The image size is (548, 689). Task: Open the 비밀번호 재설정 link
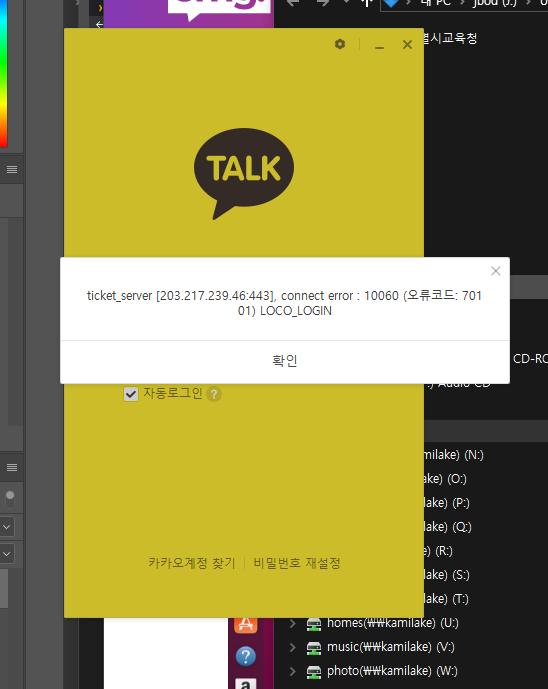click(297, 563)
